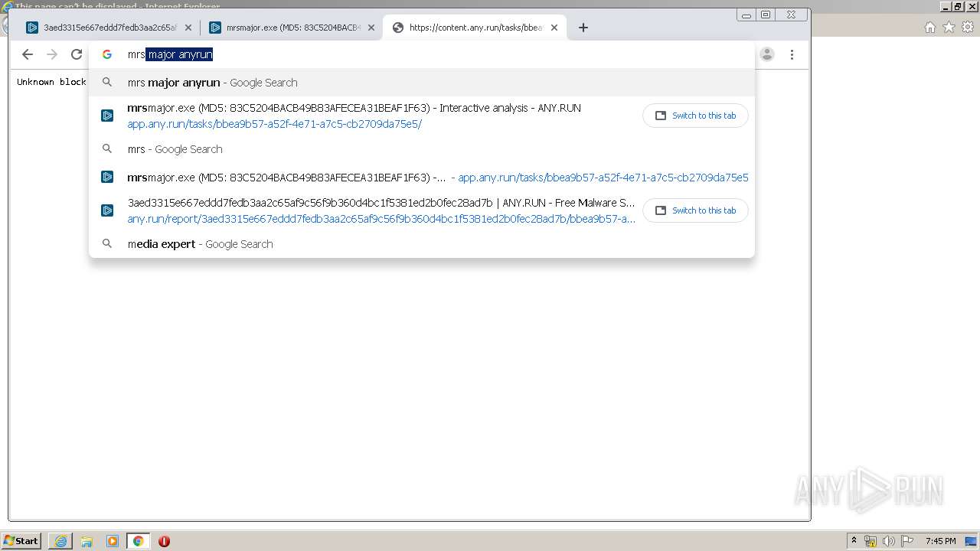Click the network tray icon
This screenshot has width=980, height=551.
coord(871,541)
